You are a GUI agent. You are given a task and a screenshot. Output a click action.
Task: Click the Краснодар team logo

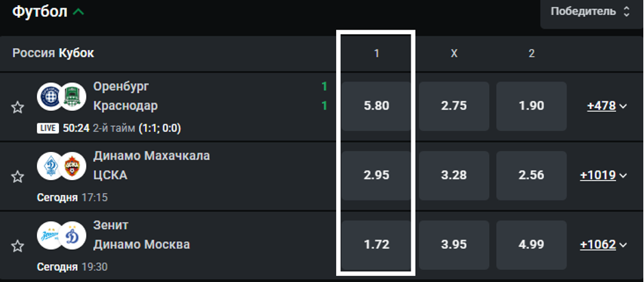[x=72, y=97]
